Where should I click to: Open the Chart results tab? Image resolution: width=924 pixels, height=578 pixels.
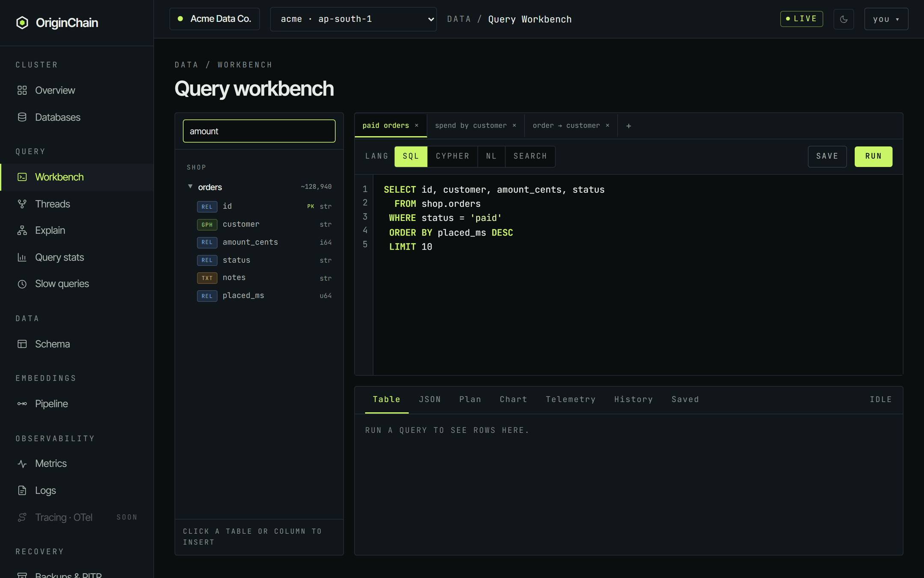tap(513, 399)
